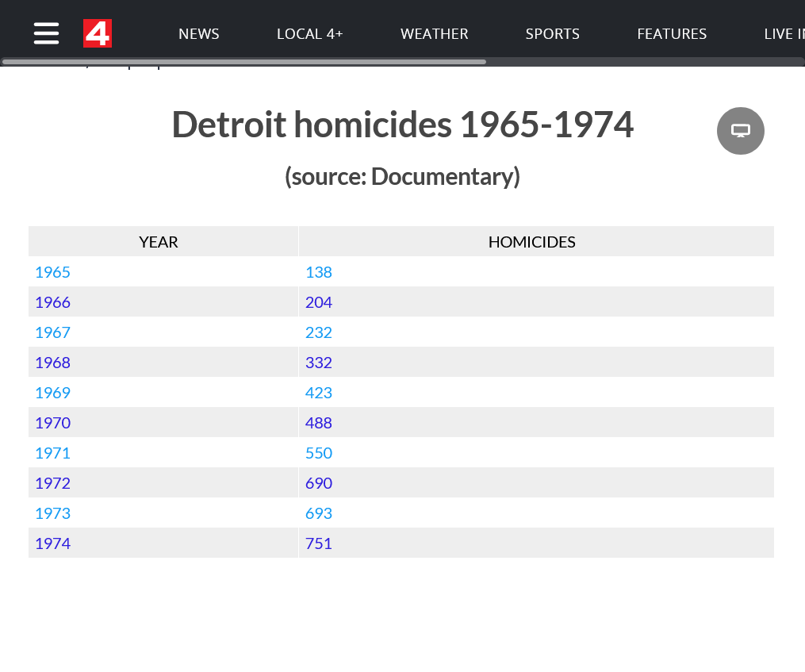Viewport: 805px width, 672px height.
Task: Click the Local 4 logo
Action: (98, 33)
